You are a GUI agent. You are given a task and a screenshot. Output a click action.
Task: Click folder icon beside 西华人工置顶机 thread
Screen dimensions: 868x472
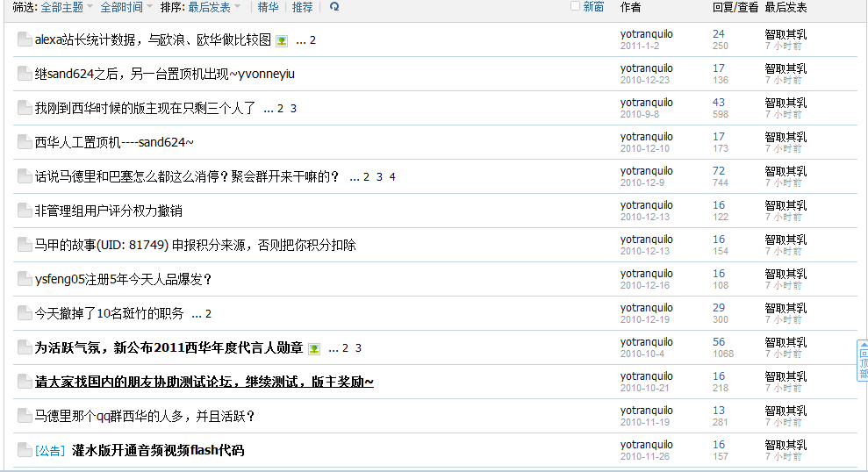[25, 142]
